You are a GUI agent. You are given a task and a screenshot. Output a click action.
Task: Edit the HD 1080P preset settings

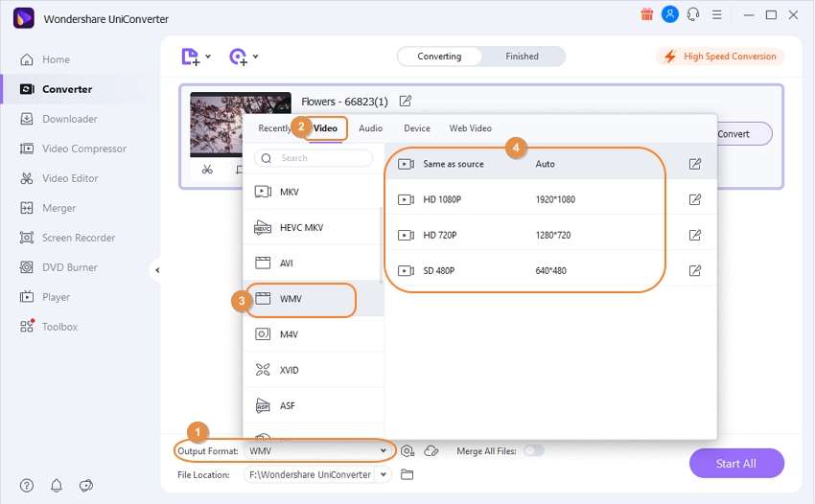pos(695,199)
